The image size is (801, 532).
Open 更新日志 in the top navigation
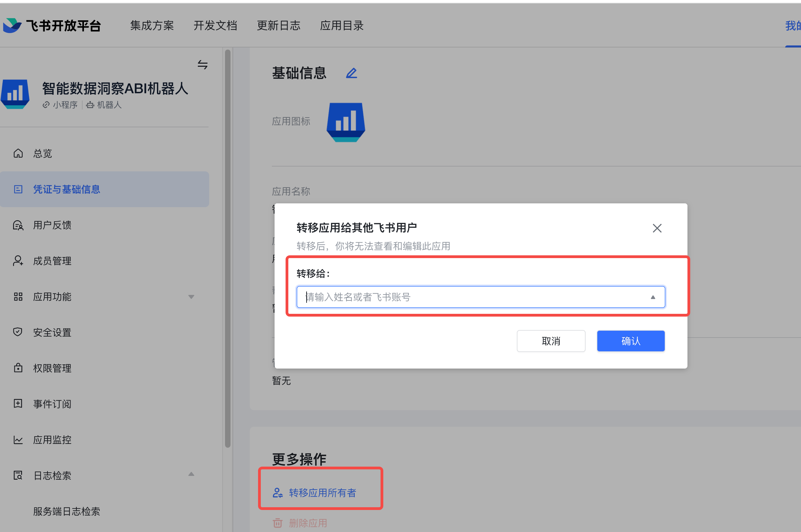[x=279, y=25]
